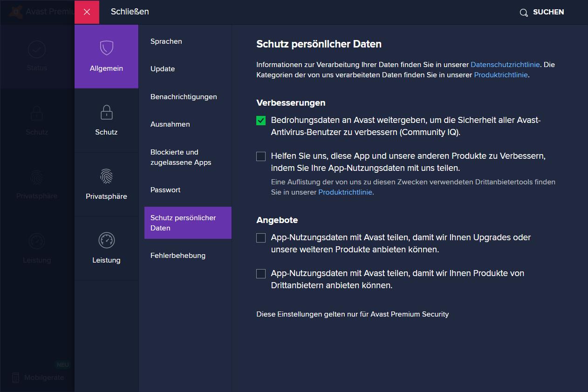This screenshot has width=588, height=392.
Task: Select the Privatsphäre fingerprint icon
Action: (107, 176)
